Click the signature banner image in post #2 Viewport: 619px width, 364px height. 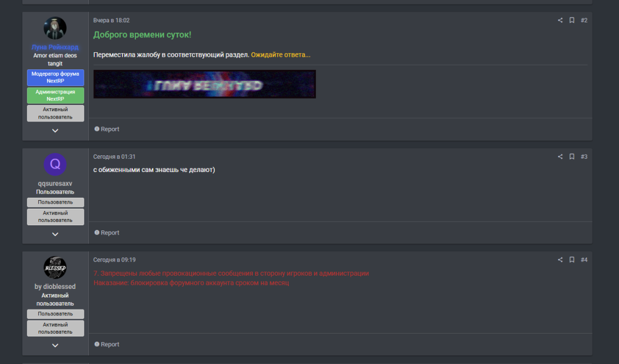tap(205, 84)
